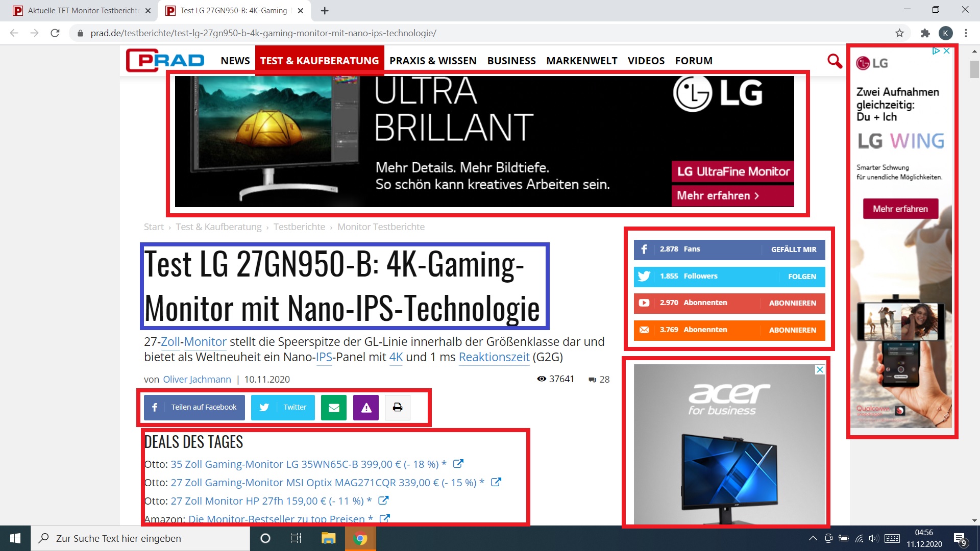Click the print page icon

[x=398, y=407]
